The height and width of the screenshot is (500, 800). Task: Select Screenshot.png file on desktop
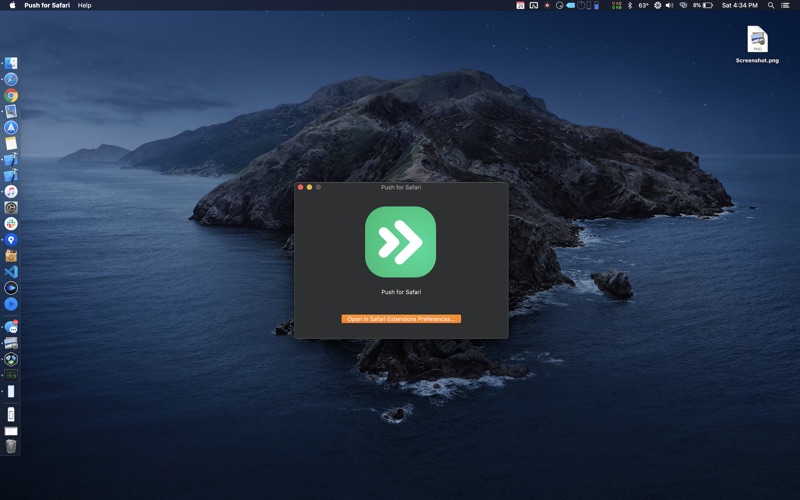tap(758, 45)
